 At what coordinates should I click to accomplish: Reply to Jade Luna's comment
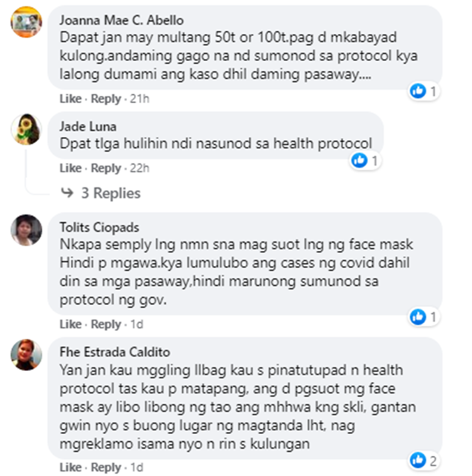tap(106, 168)
